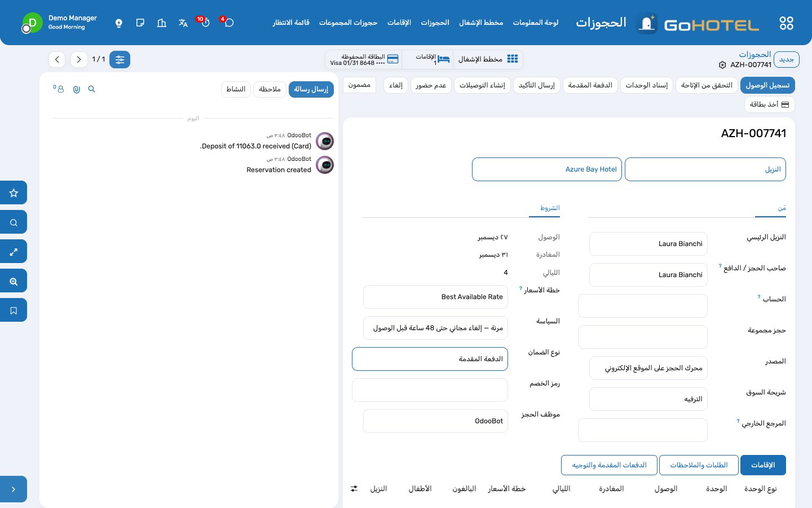Image resolution: width=812 pixels, height=508 pixels.
Task: Open the Azure Bay Hotel property field
Action: click(547, 169)
